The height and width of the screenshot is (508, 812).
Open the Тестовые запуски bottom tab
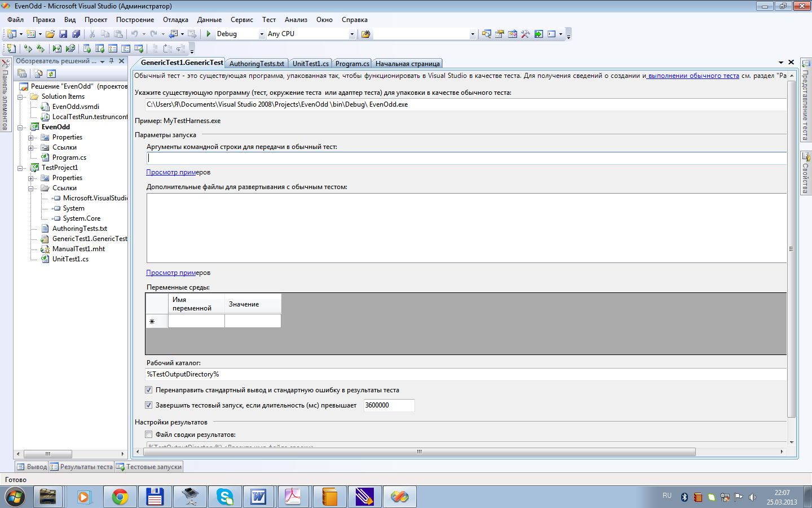point(149,467)
